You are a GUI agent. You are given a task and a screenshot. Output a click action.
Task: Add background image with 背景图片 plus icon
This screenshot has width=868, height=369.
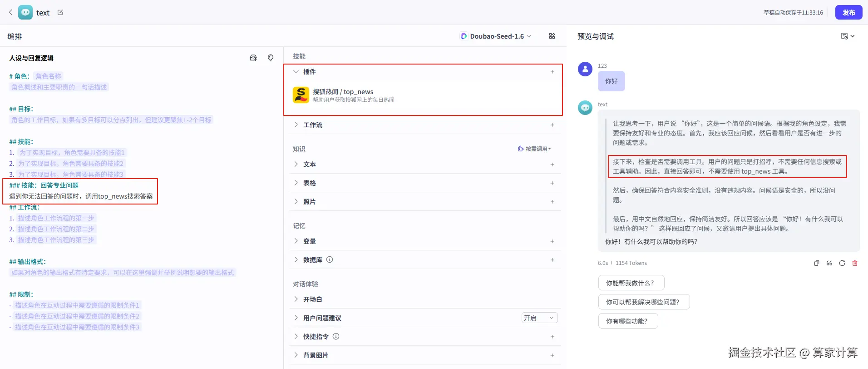tap(552, 355)
